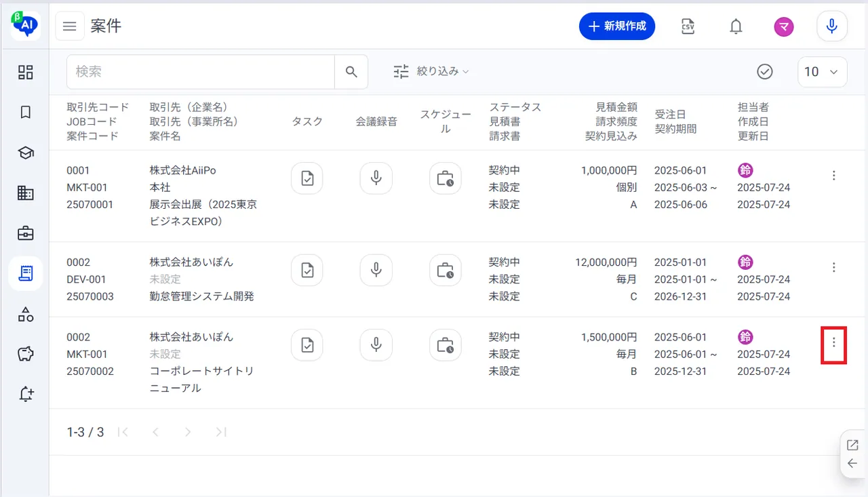Screen dimensions: 868x497
Task: Open the dashboard grid sidebar icon
Action: click(26, 72)
